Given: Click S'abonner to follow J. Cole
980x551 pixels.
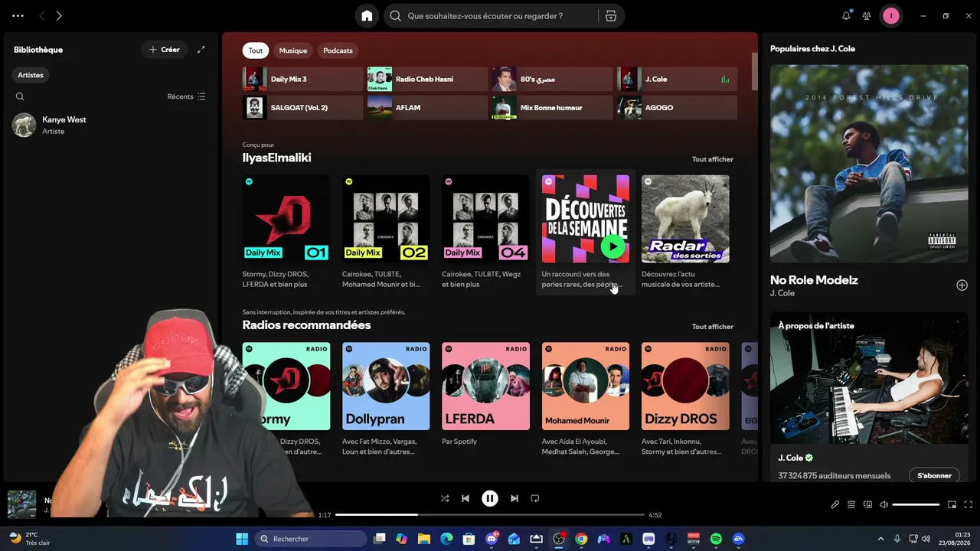Looking at the screenshot, I should pyautogui.click(x=934, y=475).
